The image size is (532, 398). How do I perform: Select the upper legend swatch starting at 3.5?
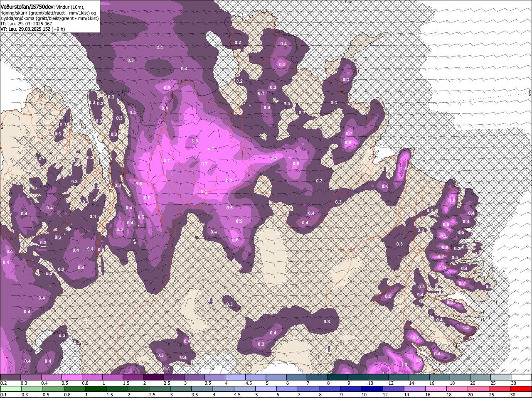click(214, 377)
